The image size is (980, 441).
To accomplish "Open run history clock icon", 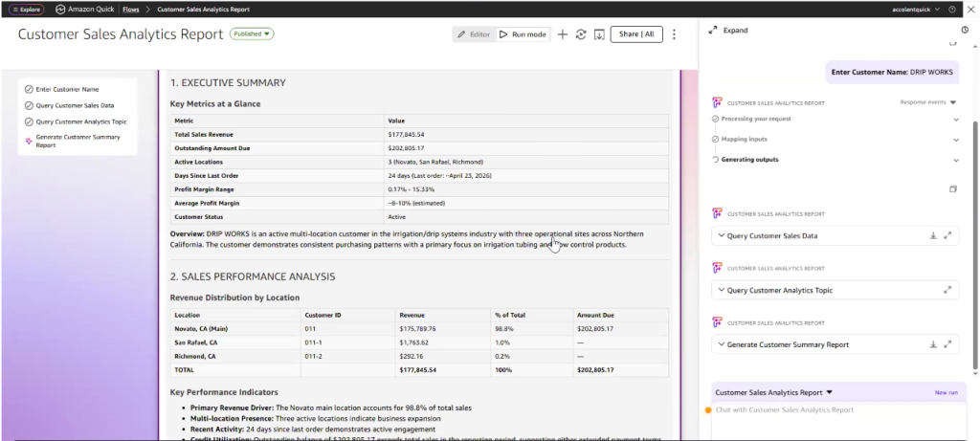I will pos(965,30).
